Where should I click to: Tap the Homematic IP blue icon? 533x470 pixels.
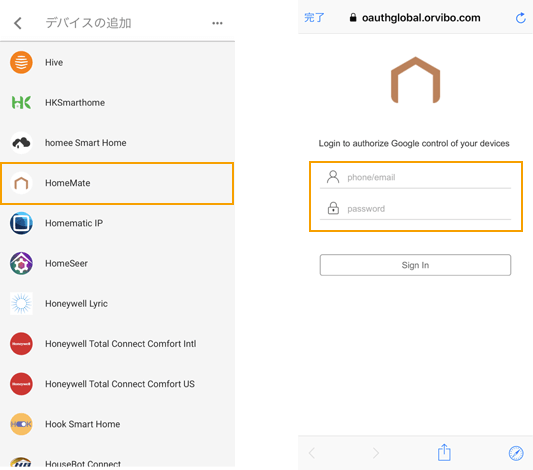pyautogui.click(x=21, y=223)
